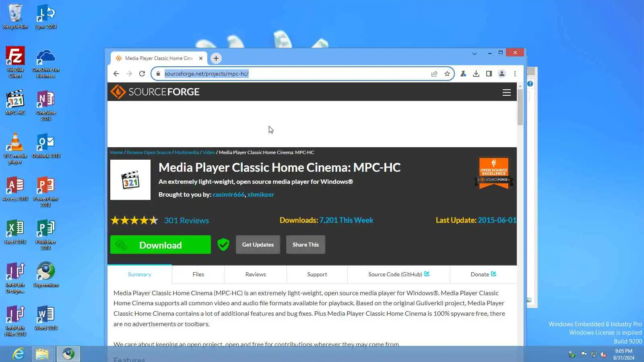Close the Media Player Classic tab

201,58
